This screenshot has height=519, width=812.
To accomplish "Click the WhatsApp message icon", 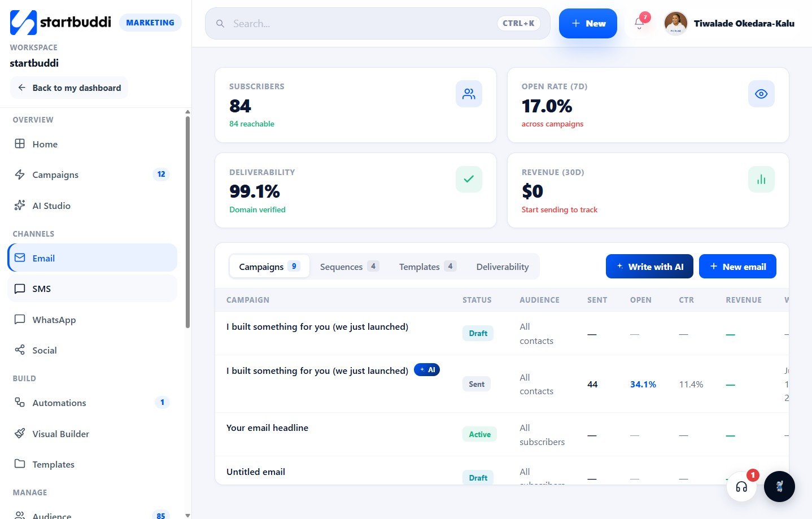I will click(20, 319).
